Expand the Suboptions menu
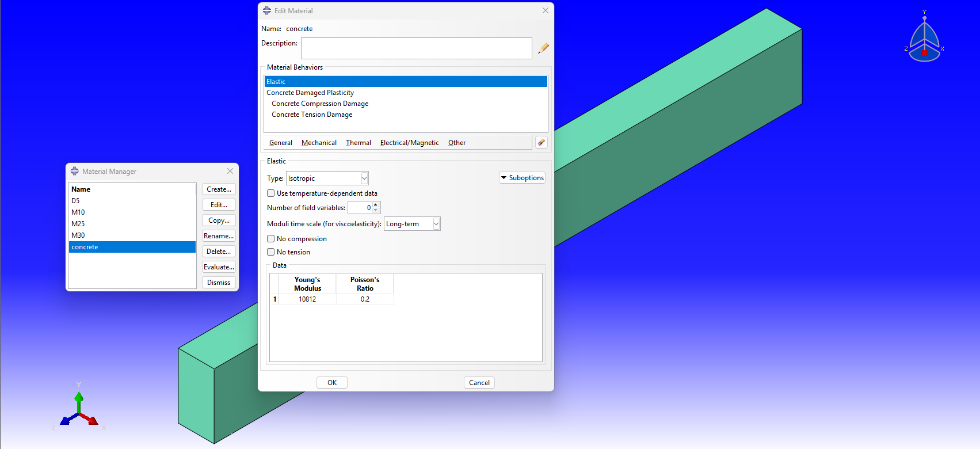 click(x=522, y=178)
